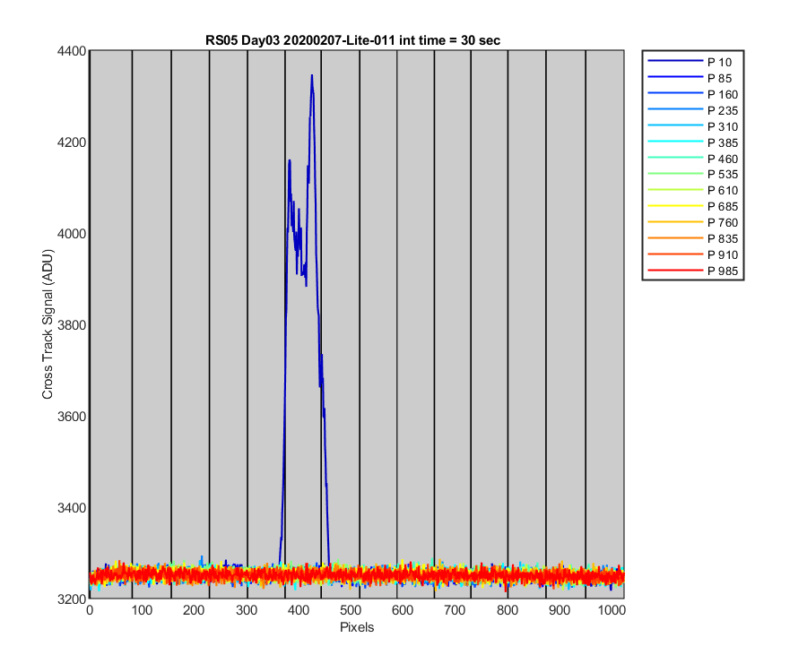Click the 300 x-axis tick label
Image resolution: width=807 pixels, height=672 pixels.
coord(246,610)
